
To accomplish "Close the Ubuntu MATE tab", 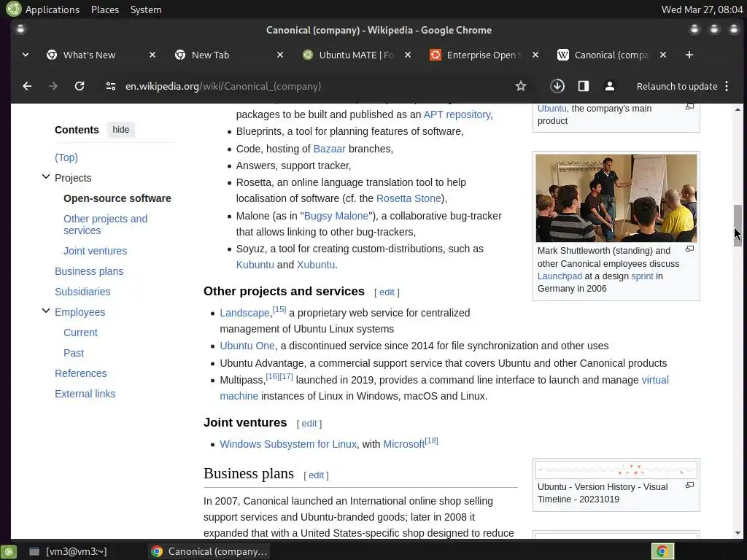I will click(408, 55).
